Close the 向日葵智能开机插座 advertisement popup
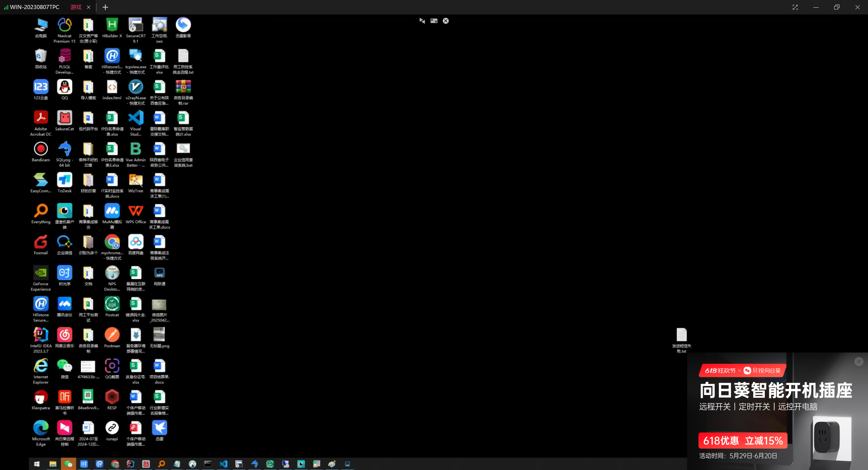Image resolution: width=868 pixels, height=470 pixels. coord(859,362)
